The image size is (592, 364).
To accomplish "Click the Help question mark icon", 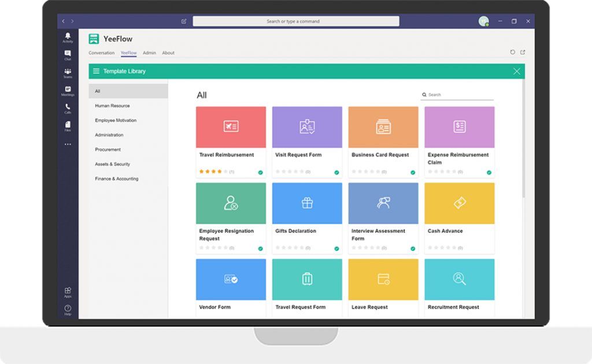I will pyautogui.click(x=68, y=310).
